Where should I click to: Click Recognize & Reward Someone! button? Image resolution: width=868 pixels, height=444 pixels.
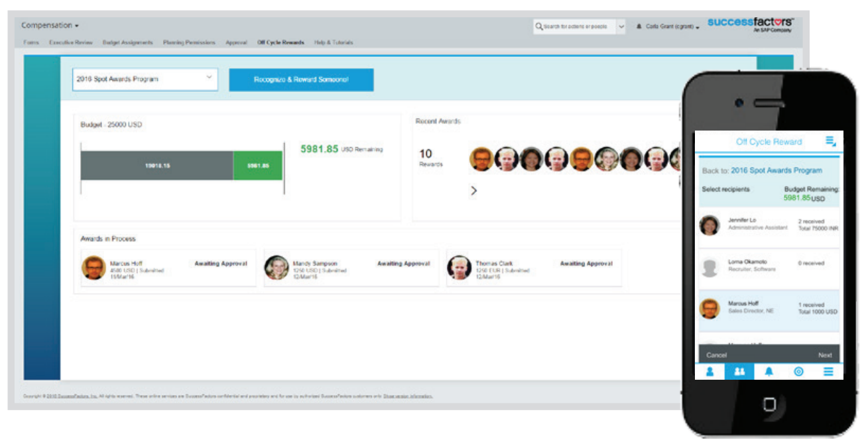pos(301,80)
